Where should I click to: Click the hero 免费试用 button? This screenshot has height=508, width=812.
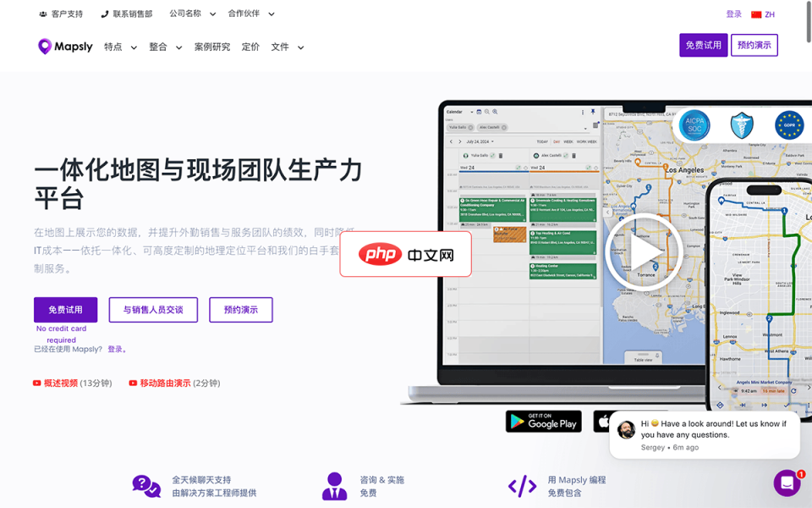66,310
